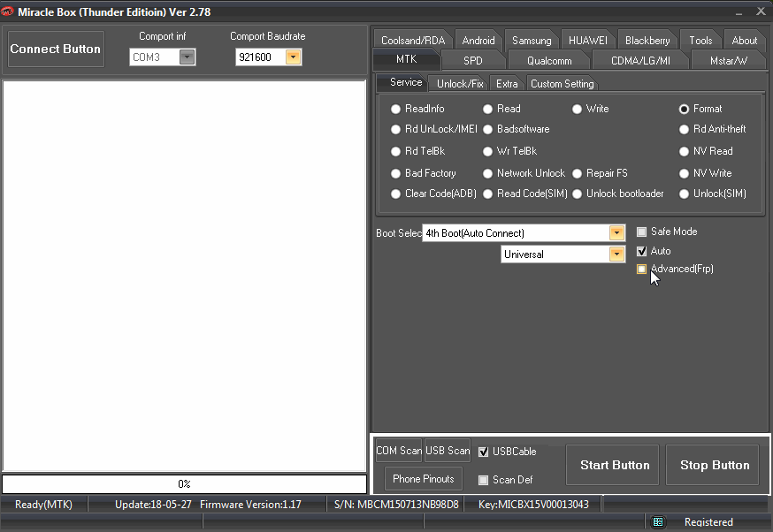Select Rd UnLock/IMEI radio option
This screenshot has width=773, height=532.
tap(395, 129)
